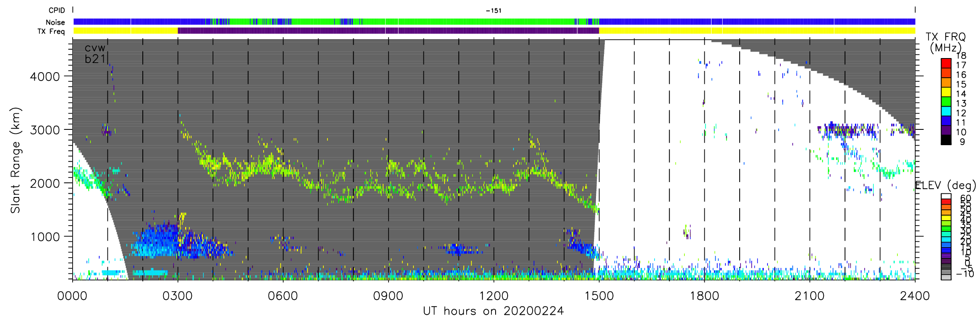Image resolution: width=980 pixels, height=326 pixels.
Task: Click the '1000' slant range tick label
Action: pyautogui.click(x=45, y=237)
